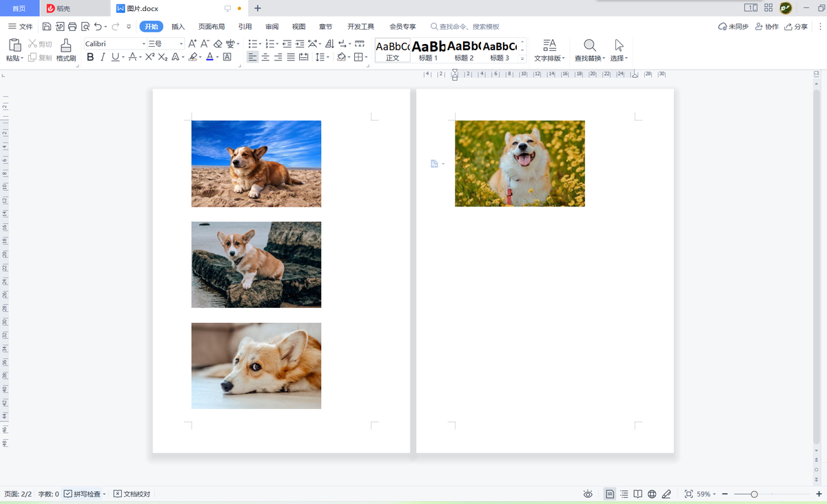Click the Bold formatting icon
The width and height of the screenshot is (827, 504).
click(90, 57)
